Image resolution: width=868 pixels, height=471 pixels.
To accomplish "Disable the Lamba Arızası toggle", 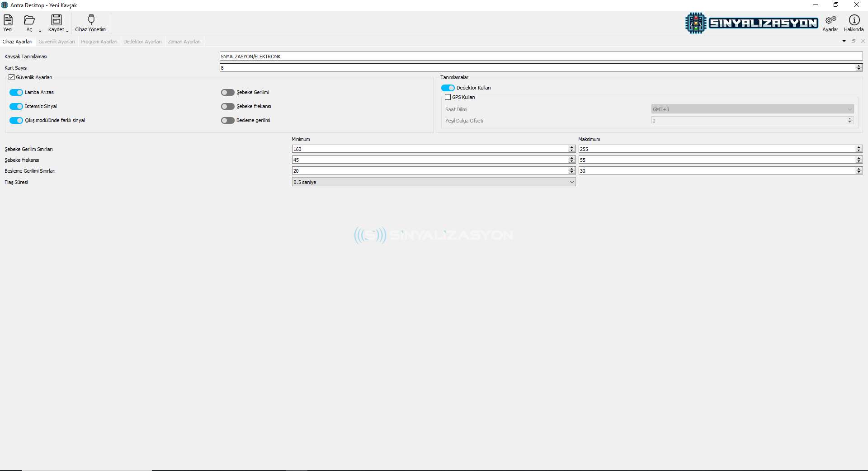I will click(16, 93).
